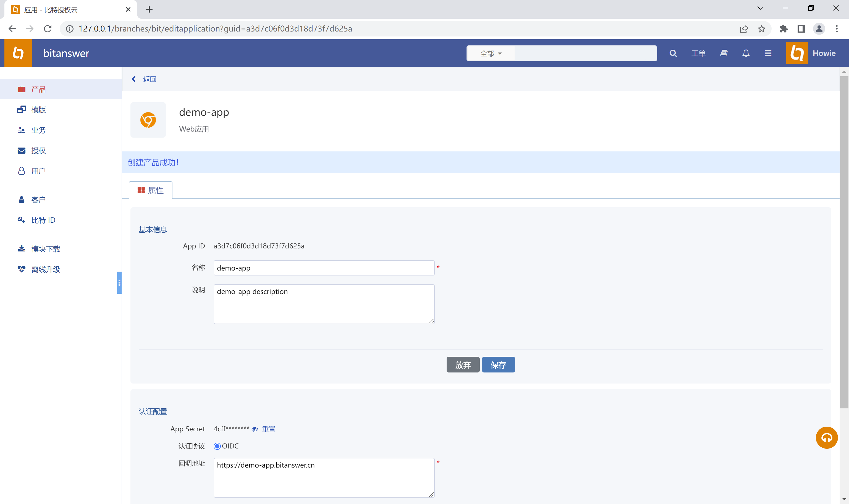Screen dimensions: 849x504
Task: Click the 重置 reset secret link
Action: (x=268, y=429)
